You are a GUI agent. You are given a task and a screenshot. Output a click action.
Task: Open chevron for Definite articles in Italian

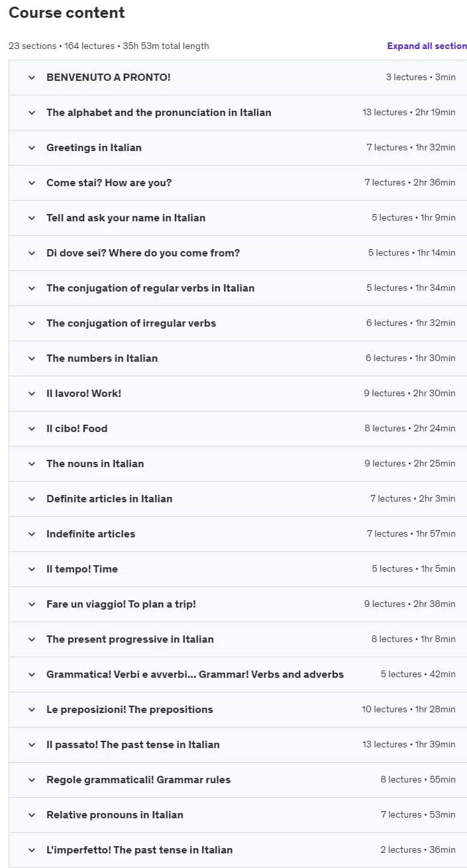coord(31,499)
